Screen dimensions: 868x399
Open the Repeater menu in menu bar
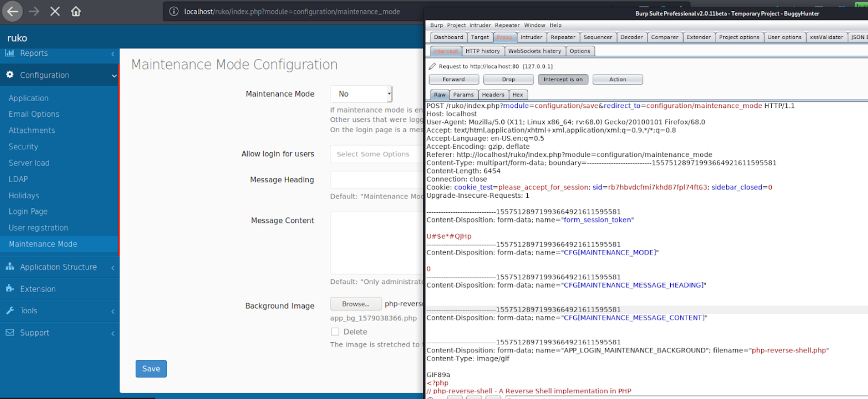[x=507, y=25]
